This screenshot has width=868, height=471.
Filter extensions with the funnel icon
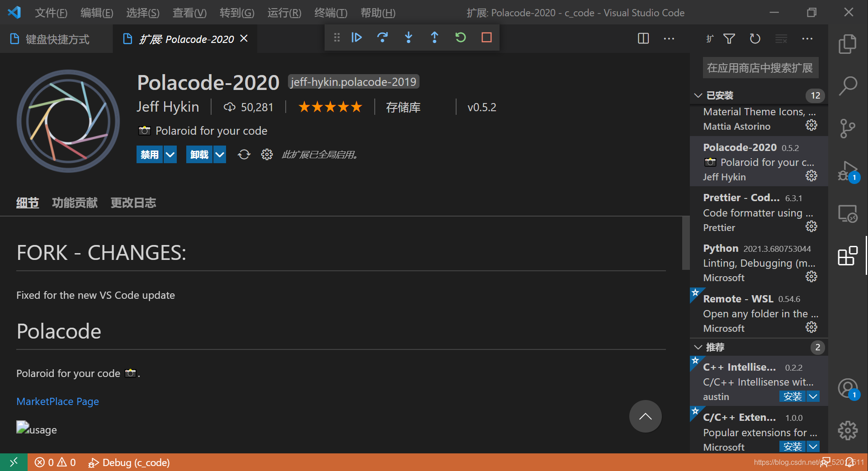click(x=729, y=39)
